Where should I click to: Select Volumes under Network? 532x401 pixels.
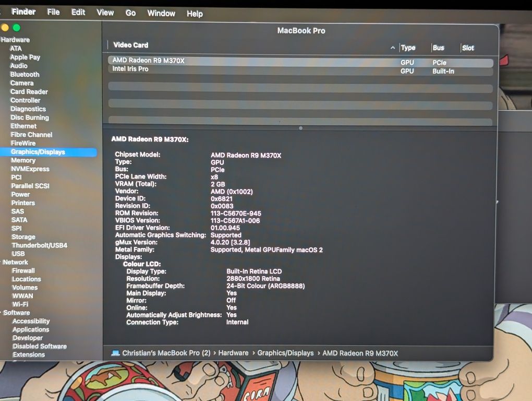click(x=25, y=287)
